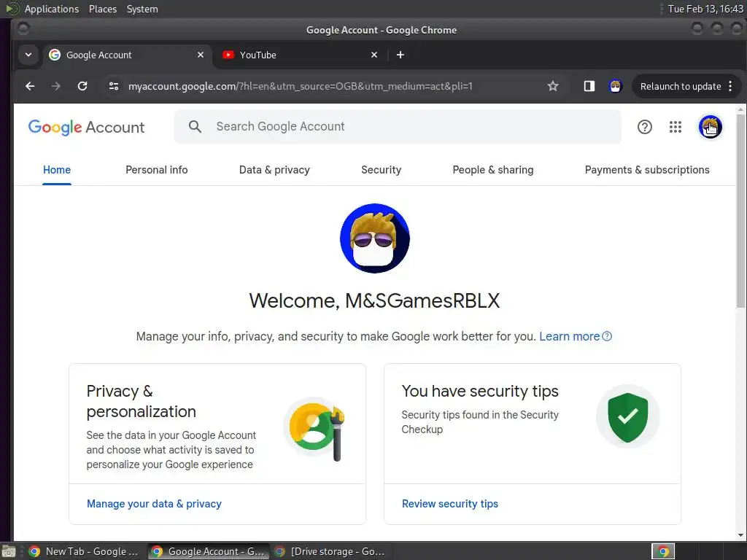Image resolution: width=747 pixels, height=560 pixels.
Task: Open account avatar menu in page header
Action: pos(710,127)
